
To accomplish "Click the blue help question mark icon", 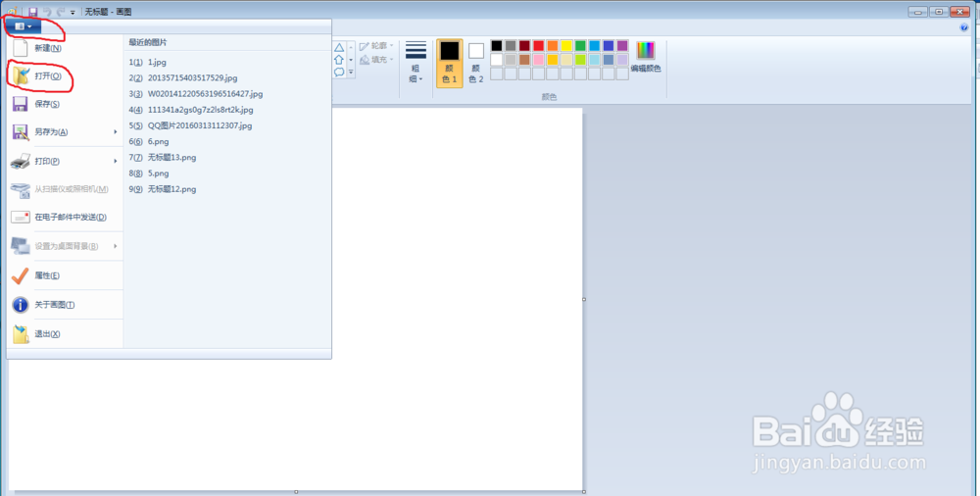I will tap(963, 27).
